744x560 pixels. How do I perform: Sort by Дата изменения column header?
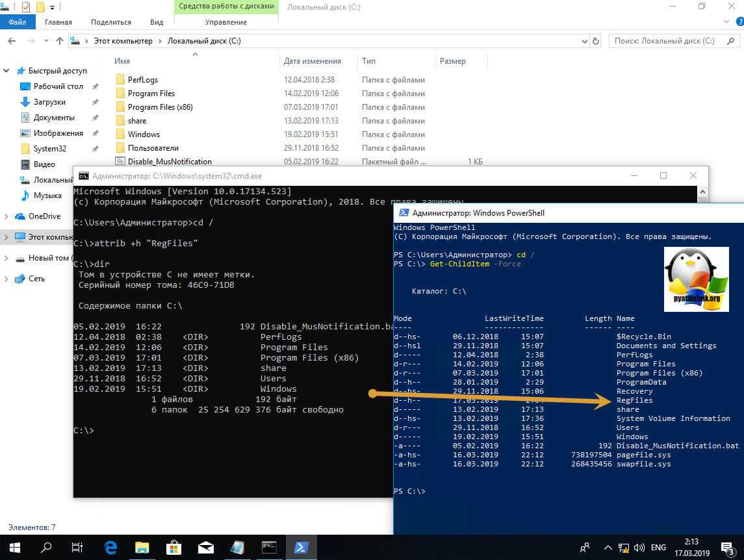312,61
